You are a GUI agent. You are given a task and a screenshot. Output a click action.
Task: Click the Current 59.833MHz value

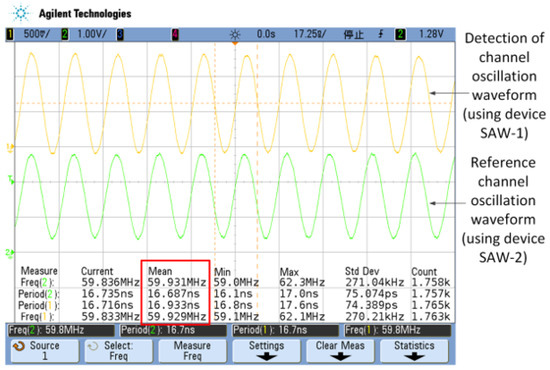coord(110,317)
